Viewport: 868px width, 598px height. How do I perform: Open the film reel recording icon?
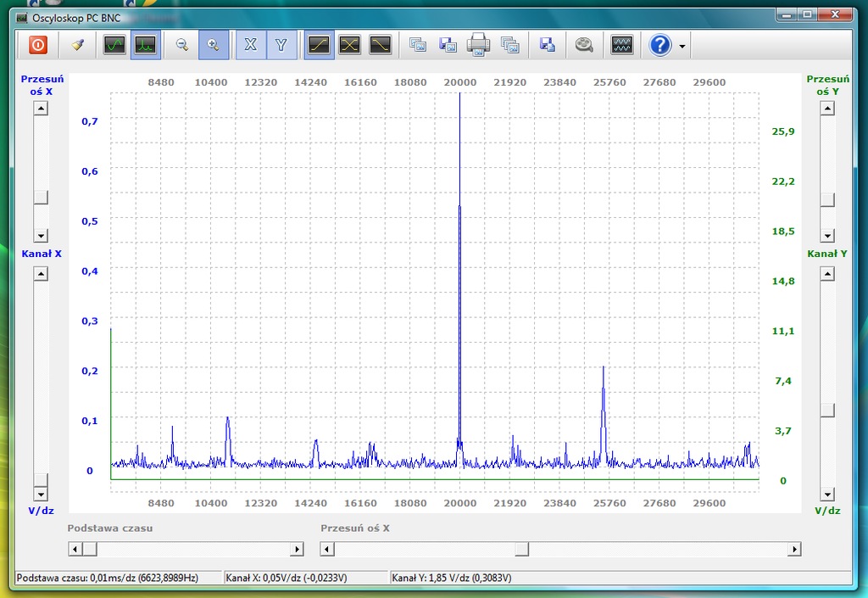point(584,45)
